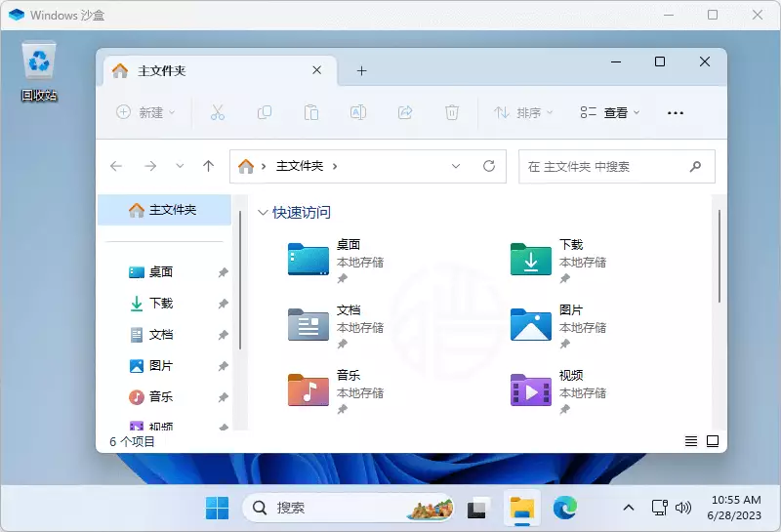
Task: Click the Rename icon in toolbar
Action: (358, 112)
